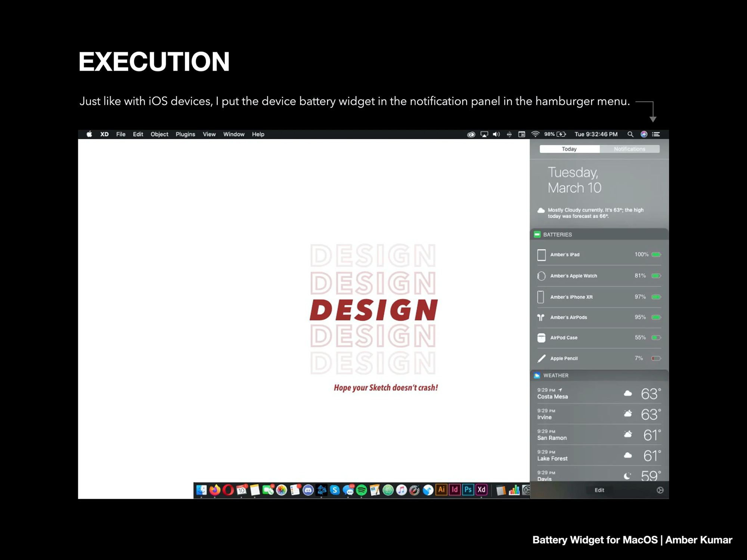Toggle Notification Center via hamburger icon
747x560 pixels.
[x=656, y=134]
